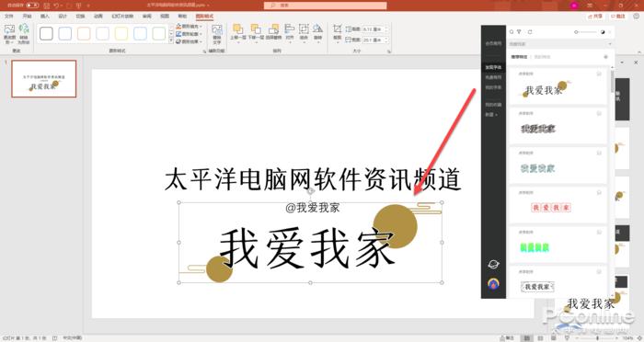
Task: Favorite the red boxed text effect card
Action: coord(599,192)
